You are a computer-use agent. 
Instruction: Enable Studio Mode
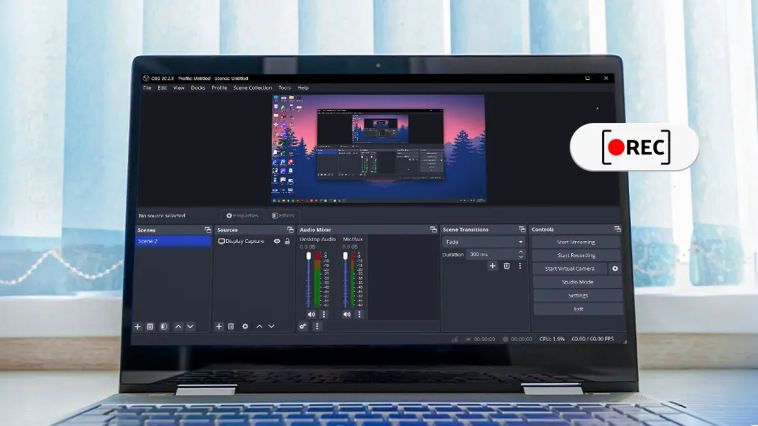pos(577,282)
